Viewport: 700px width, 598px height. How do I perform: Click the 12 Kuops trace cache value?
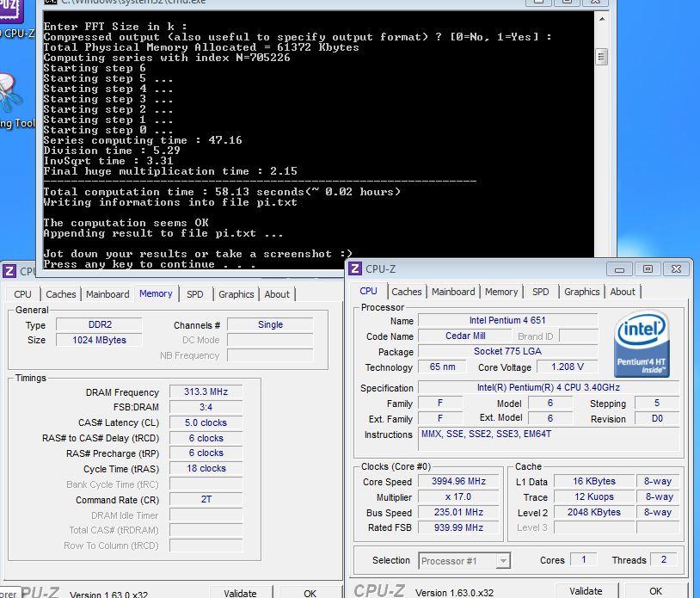(x=593, y=497)
